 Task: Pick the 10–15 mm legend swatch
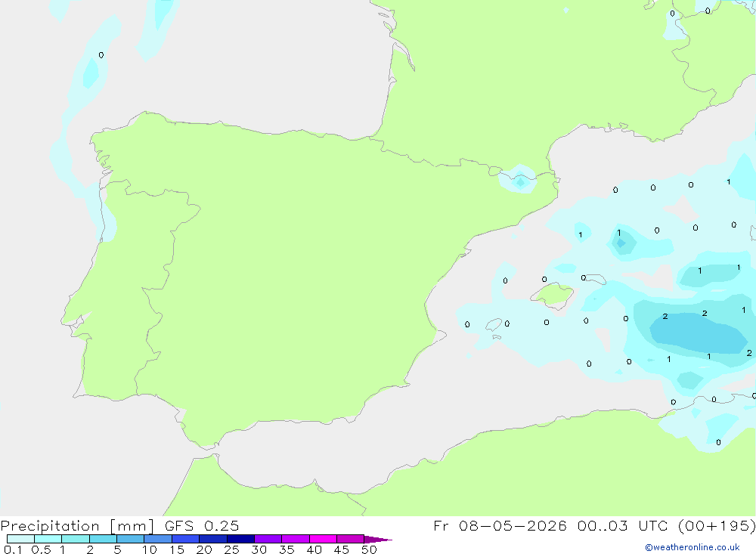pyautogui.click(x=158, y=539)
